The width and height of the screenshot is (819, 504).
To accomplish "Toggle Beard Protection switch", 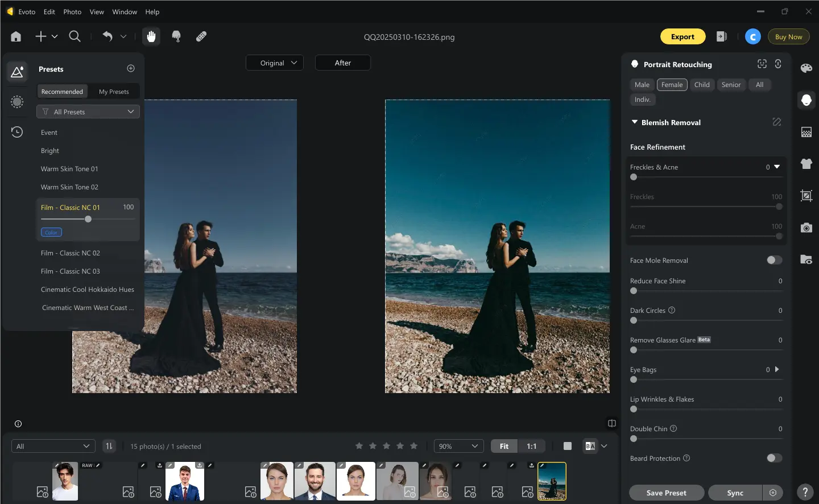I will pyautogui.click(x=774, y=458).
